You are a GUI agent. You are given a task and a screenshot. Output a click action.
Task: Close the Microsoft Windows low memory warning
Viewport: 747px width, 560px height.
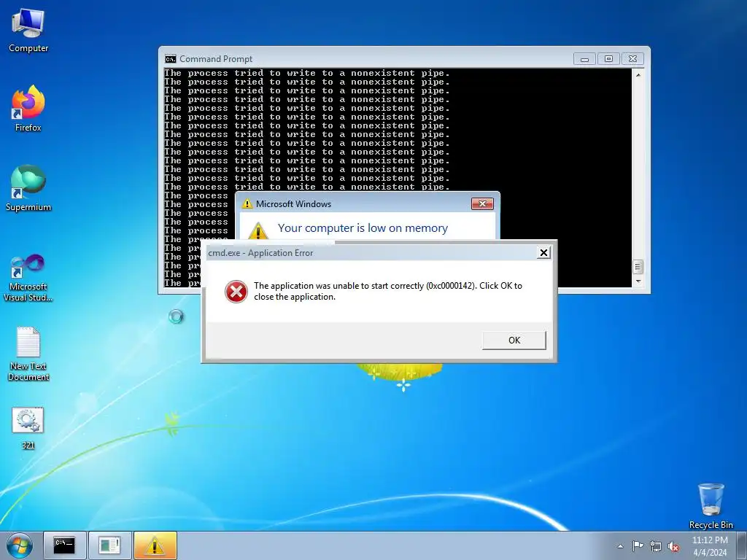[x=482, y=204]
